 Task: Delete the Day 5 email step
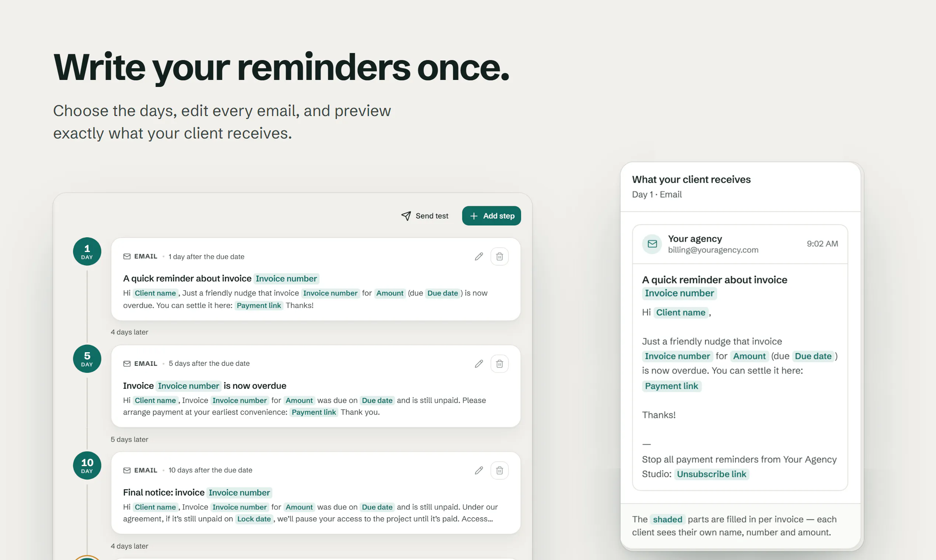[x=499, y=364]
